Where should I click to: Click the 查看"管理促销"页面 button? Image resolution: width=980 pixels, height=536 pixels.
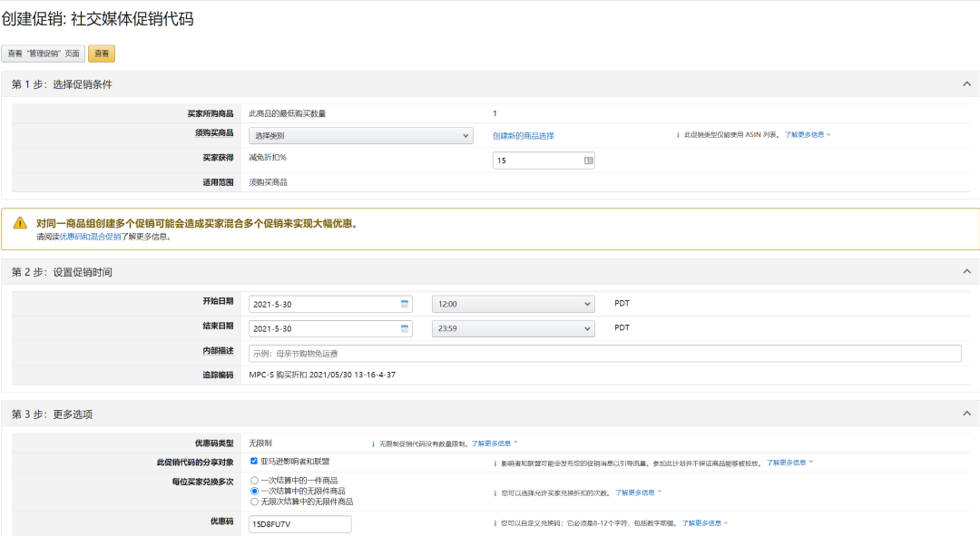coord(44,54)
